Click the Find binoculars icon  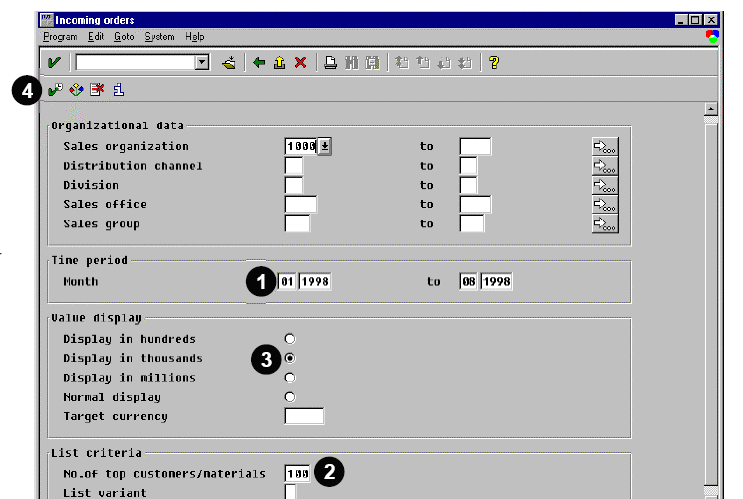[352, 63]
